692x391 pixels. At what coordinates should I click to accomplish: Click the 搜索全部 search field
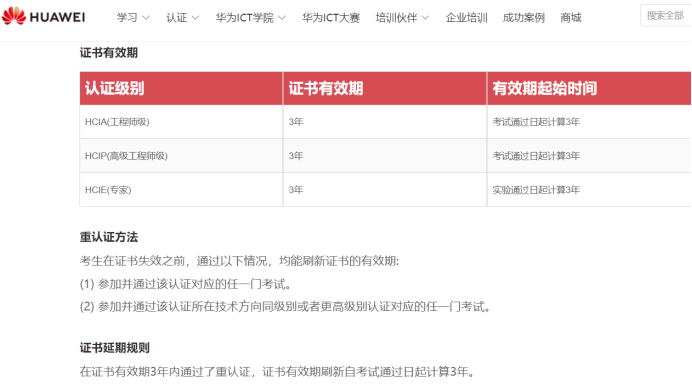click(666, 15)
